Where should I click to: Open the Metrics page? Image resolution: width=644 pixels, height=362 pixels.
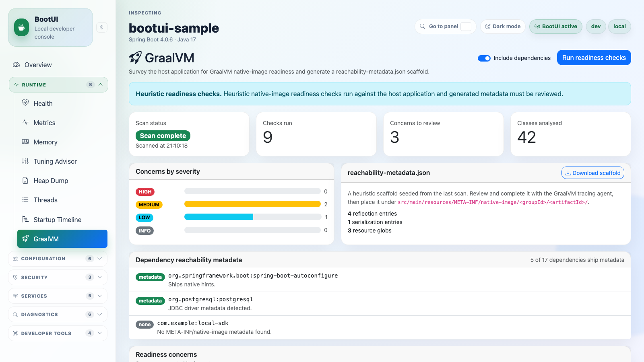62,123
